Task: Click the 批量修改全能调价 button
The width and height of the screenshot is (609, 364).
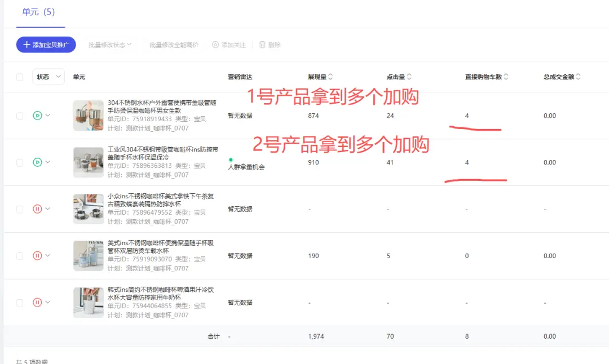Action: (174, 45)
